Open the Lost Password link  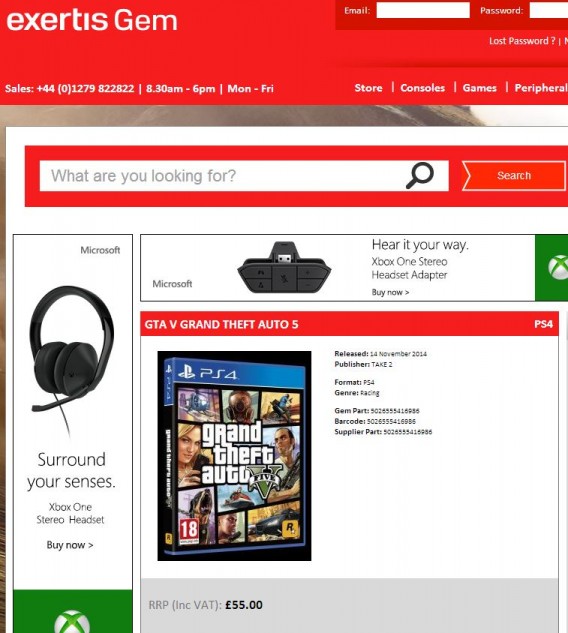pos(522,41)
